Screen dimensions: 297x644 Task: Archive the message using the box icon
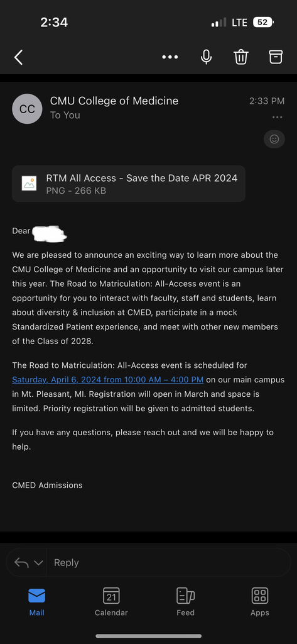click(276, 57)
